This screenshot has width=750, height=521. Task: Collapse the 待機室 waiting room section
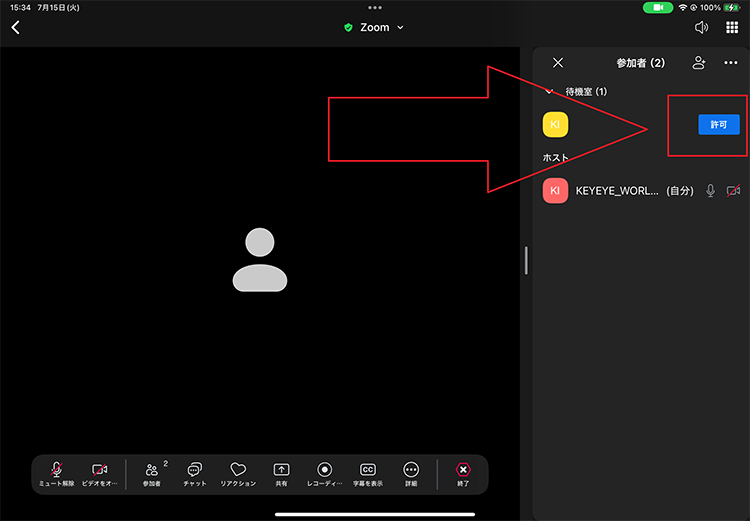(549, 91)
